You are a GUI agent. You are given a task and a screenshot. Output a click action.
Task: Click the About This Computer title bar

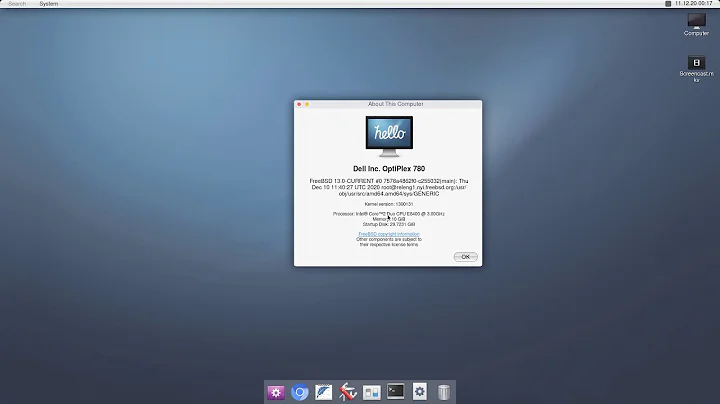click(388, 104)
